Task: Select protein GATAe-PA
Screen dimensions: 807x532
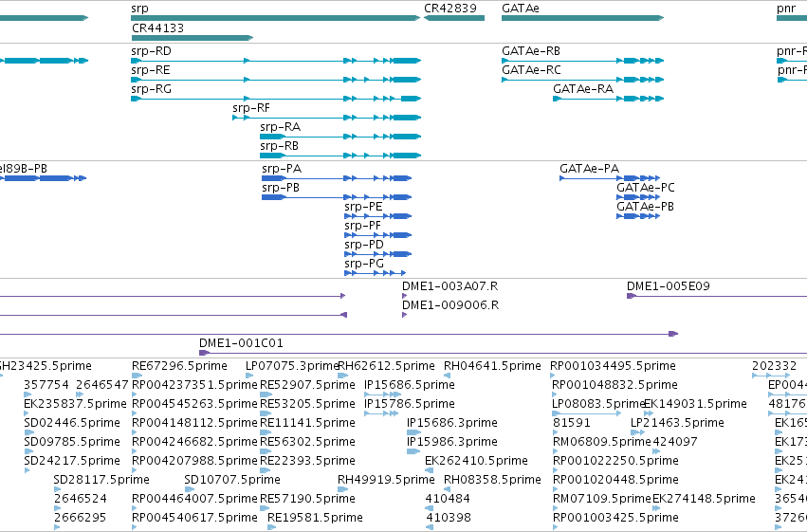Action: [x=610, y=178]
